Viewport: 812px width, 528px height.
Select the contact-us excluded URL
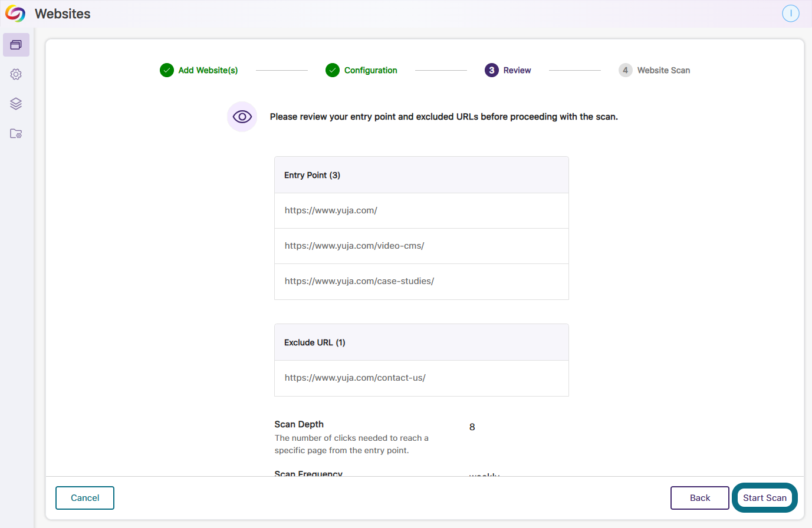point(422,378)
